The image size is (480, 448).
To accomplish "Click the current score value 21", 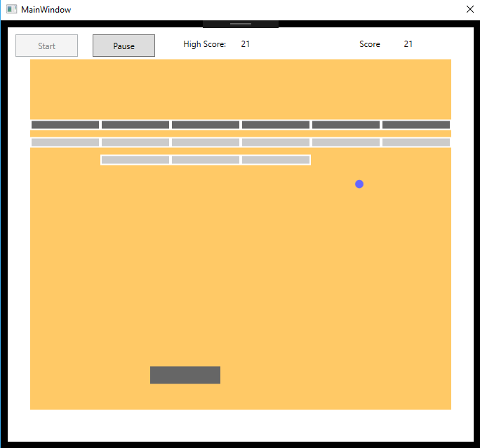I will click(x=408, y=44).
